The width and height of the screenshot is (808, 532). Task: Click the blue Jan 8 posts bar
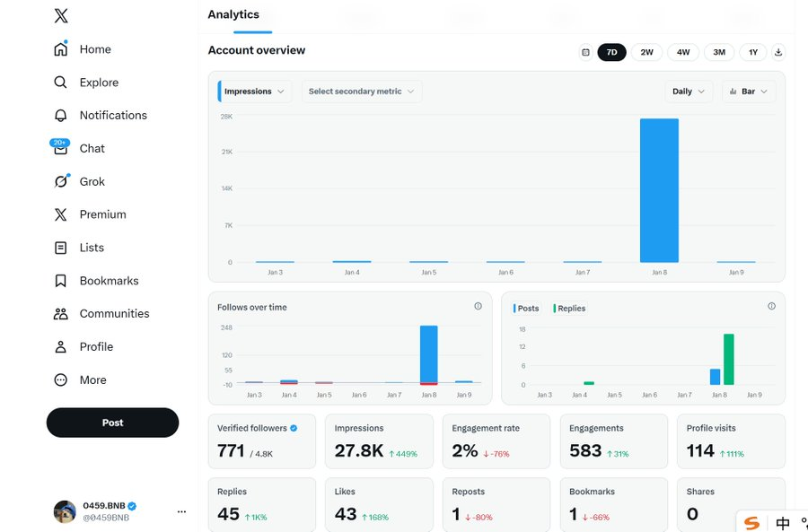pyautogui.click(x=715, y=377)
